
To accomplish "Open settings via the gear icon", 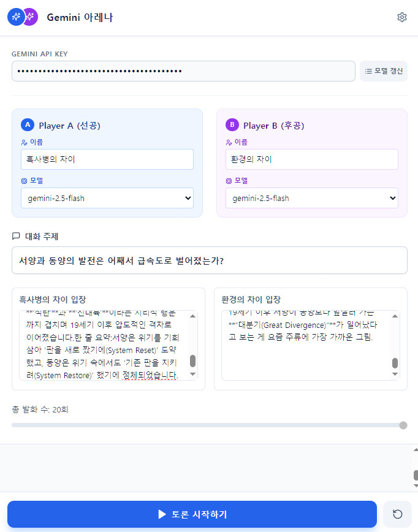I will coord(401,17).
